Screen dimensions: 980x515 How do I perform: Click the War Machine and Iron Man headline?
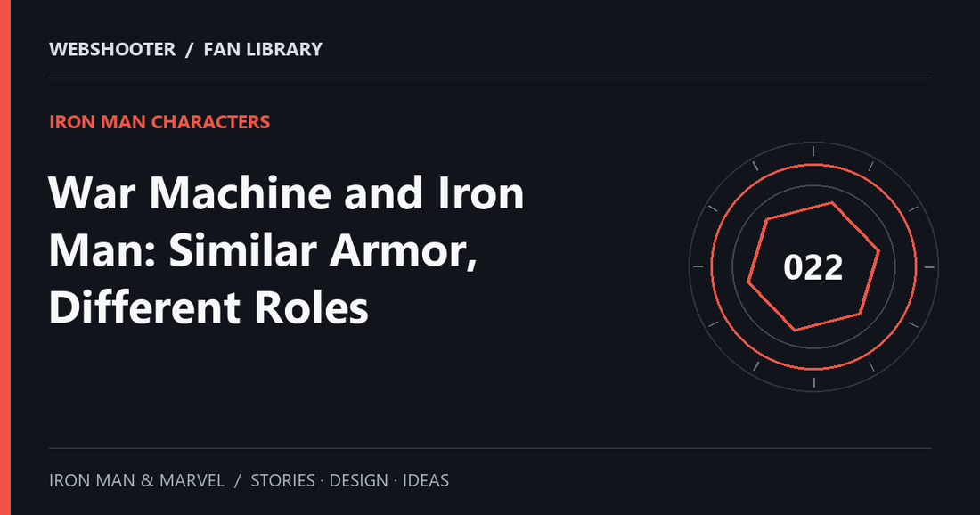pos(286,250)
